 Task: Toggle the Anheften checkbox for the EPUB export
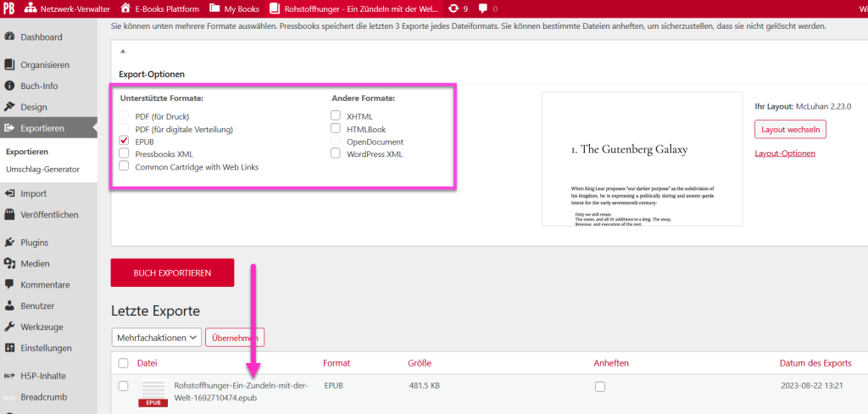600,387
